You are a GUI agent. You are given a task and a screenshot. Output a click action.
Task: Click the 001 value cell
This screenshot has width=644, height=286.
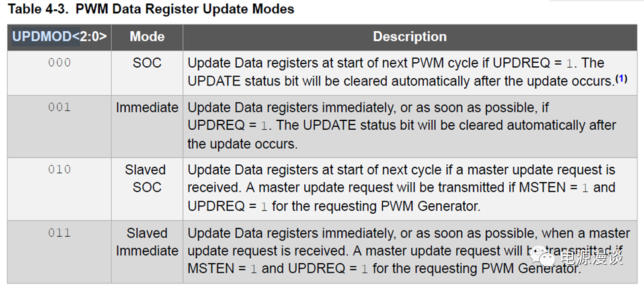tap(60, 107)
